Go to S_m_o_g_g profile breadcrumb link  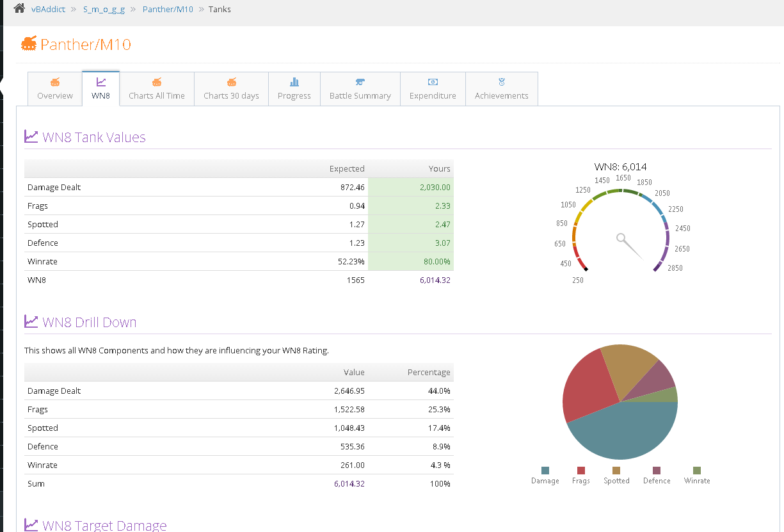pos(104,10)
